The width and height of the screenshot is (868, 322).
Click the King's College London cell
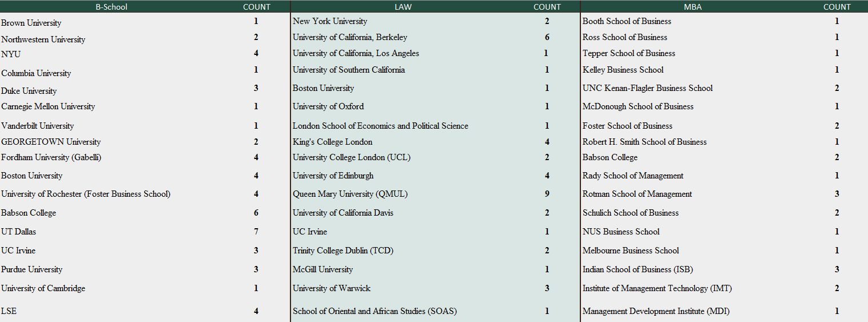click(332, 142)
